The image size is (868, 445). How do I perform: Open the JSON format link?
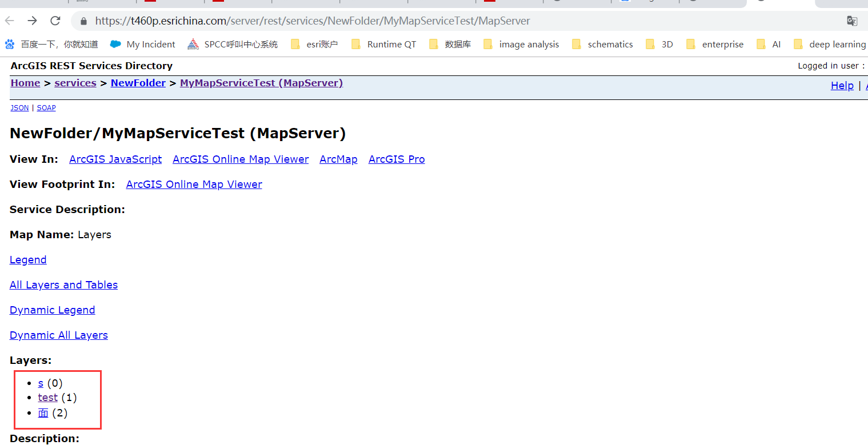pyautogui.click(x=19, y=108)
